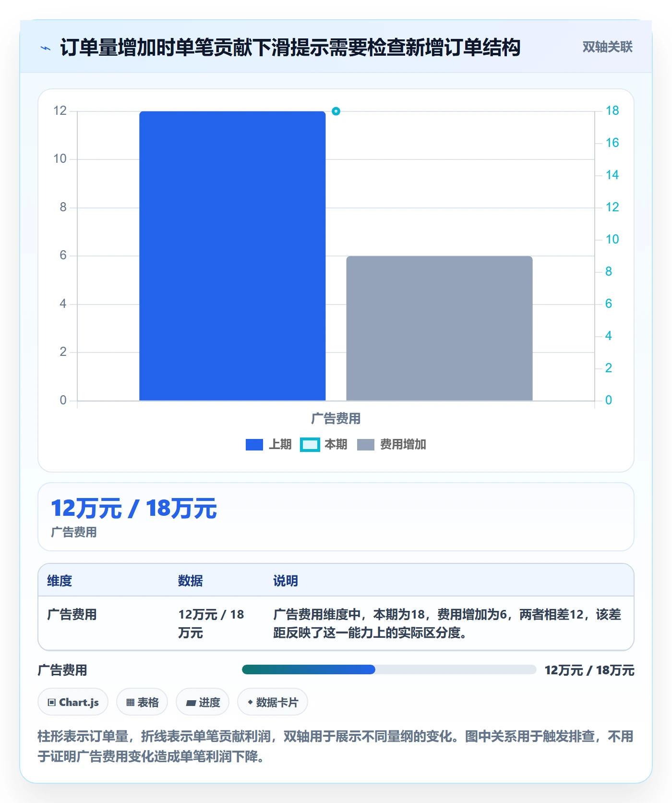672x803 pixels.
Task: Click the 数据卡片 chip's diamond icon
Action: click(x=250, y=702)
